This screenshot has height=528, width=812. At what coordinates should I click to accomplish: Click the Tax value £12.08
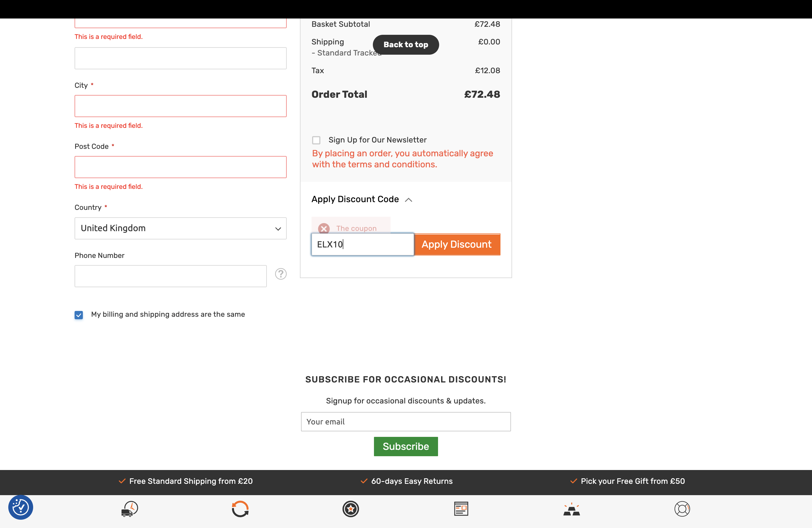pyautogui.click(x=487, y=70)
